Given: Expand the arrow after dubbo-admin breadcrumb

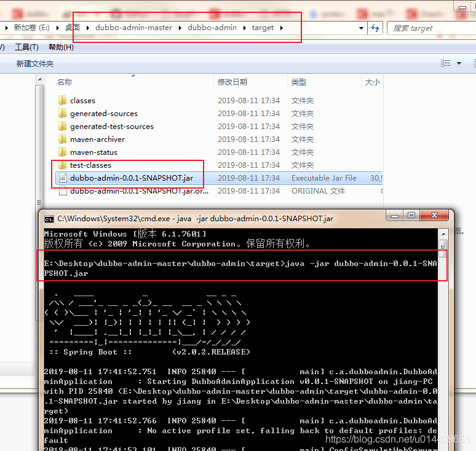Looking at the screenshot, I should click(245, 28).
